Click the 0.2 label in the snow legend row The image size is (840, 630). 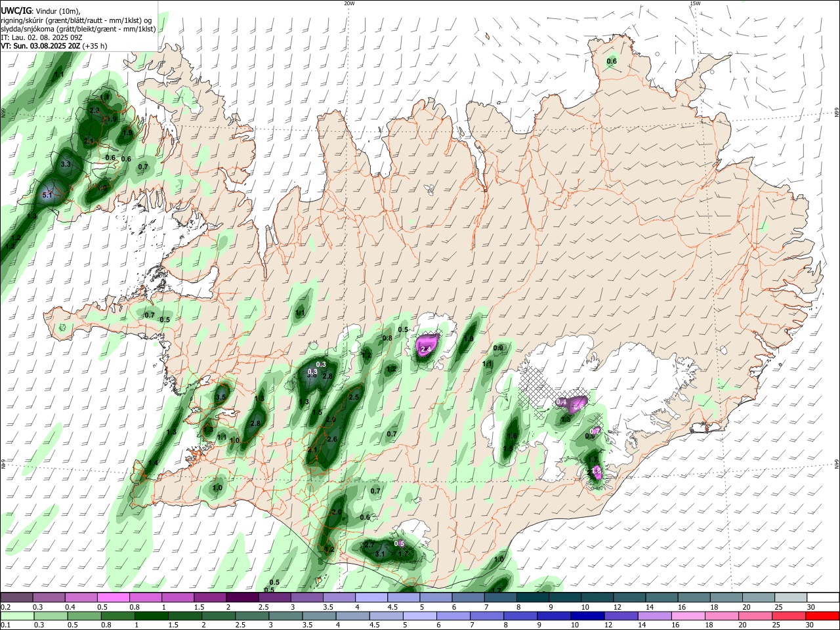(x=6, y=607)
